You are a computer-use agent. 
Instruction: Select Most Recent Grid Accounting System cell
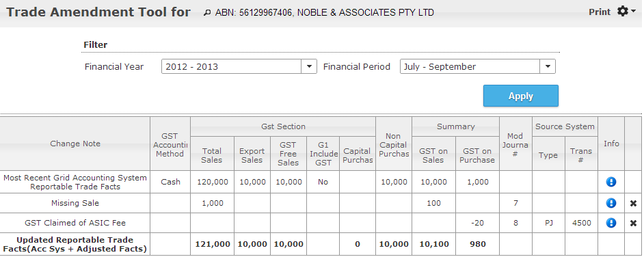75,182
